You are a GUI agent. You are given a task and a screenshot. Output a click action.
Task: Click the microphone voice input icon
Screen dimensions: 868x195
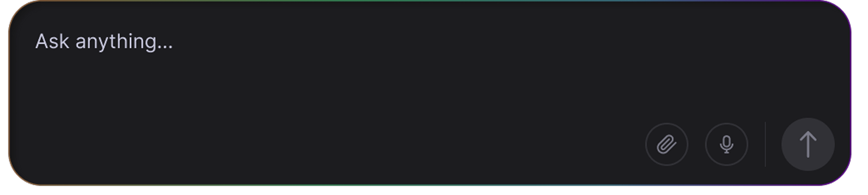pos(726,144)
